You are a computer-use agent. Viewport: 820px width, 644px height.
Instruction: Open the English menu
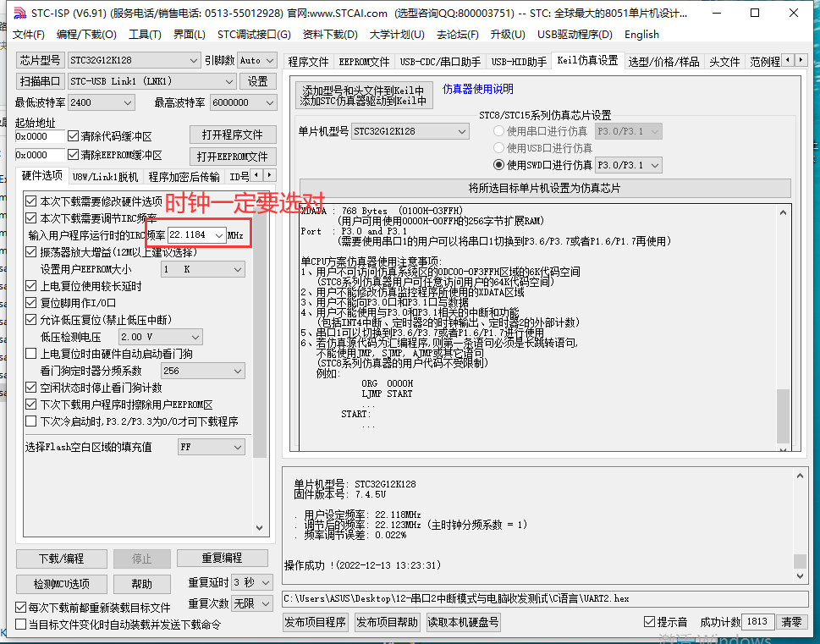tap(641, 35)
